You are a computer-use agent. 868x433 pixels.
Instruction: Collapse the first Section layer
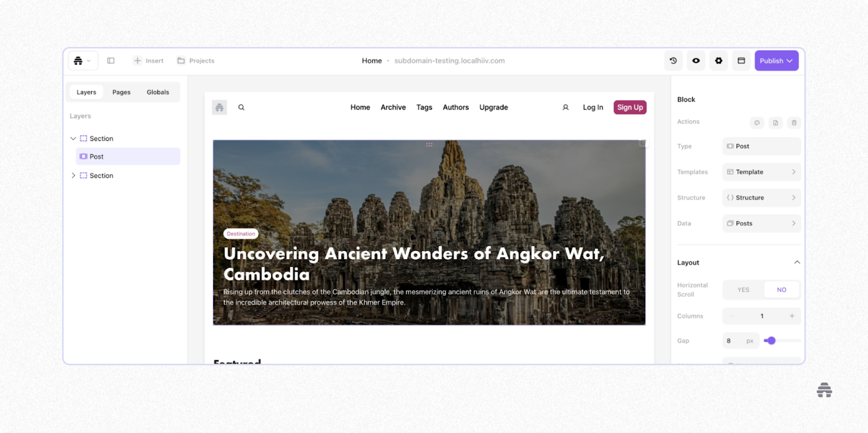click(73, 138)
